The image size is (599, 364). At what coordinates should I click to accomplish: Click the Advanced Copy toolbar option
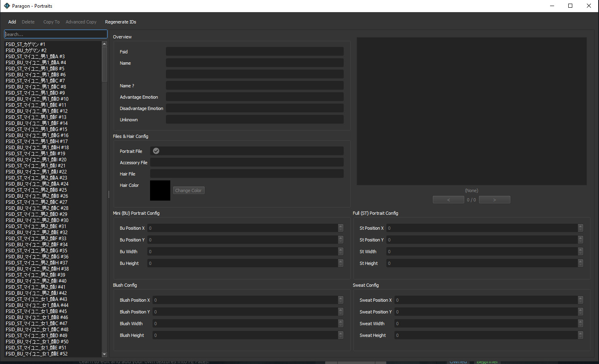81,22
